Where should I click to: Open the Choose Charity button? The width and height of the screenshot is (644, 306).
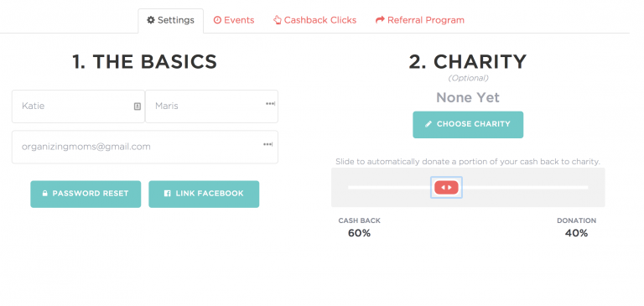pyautogui.click(x=468, y=124)
